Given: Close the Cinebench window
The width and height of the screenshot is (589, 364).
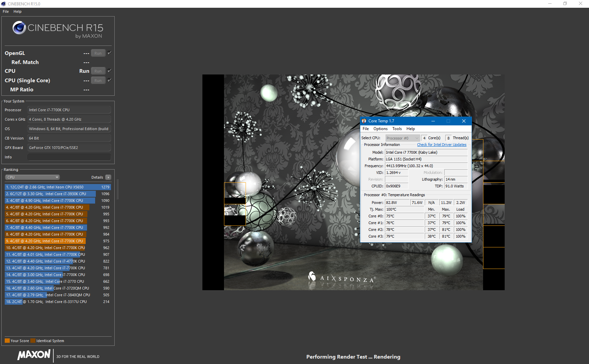Looking at the screenshot, I should tap(581, 4).
